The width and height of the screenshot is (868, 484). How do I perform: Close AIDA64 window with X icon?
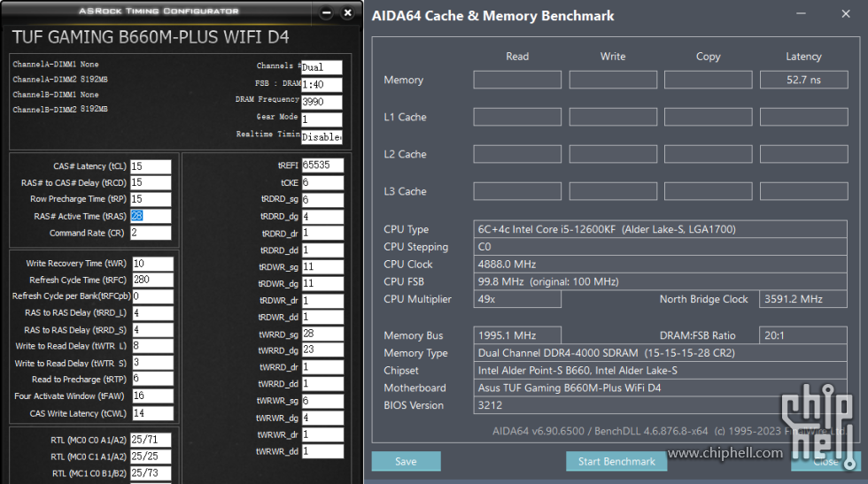pos(845,14)
